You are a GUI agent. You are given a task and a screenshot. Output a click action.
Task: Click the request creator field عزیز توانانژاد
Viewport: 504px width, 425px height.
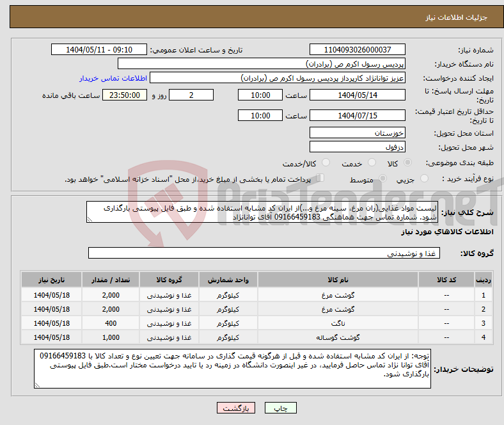click(278, 78)
